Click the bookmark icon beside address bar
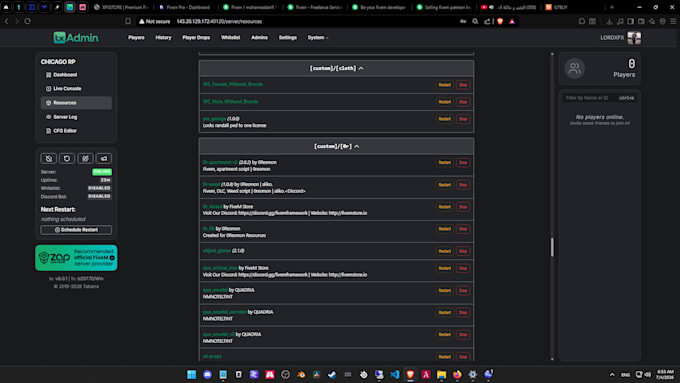This screenshot has width=680, height=383. [x=128, y=21]
